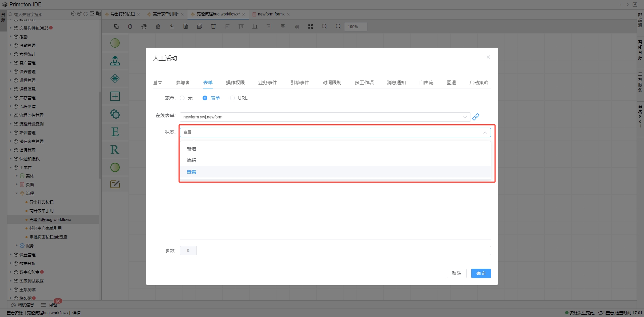Image resolution: width=644 pixels, height=317 pixels.
Task: Collapse the 山羊君 tree node
Action: pos(11,167)
